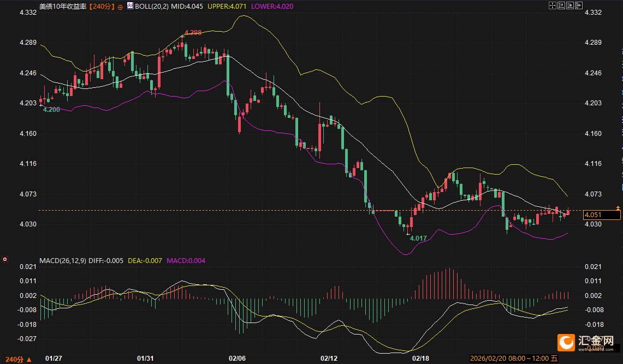Click the 4.298 high price marker
Screen dimensions: 623x364
(193, 32)
